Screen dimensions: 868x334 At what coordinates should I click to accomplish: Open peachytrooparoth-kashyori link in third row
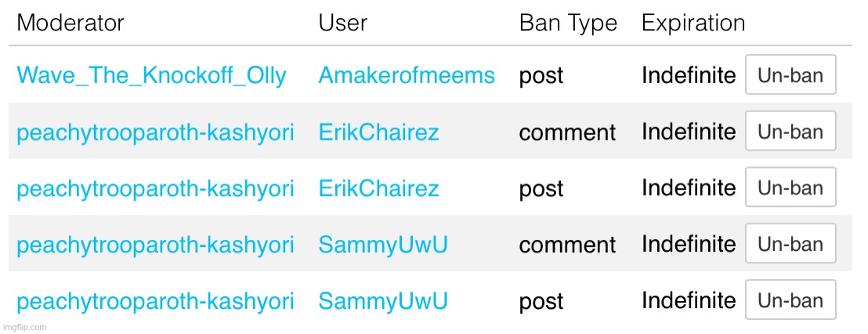coord(155,190)
